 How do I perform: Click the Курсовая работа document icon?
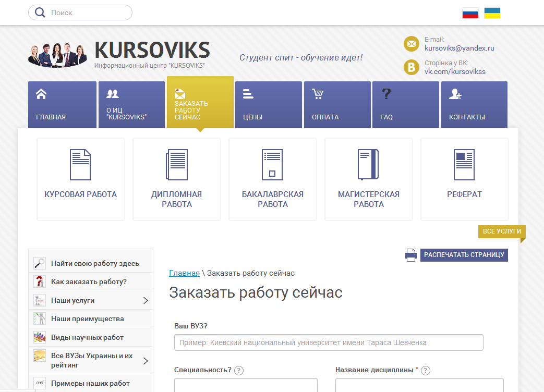(80, 165)
